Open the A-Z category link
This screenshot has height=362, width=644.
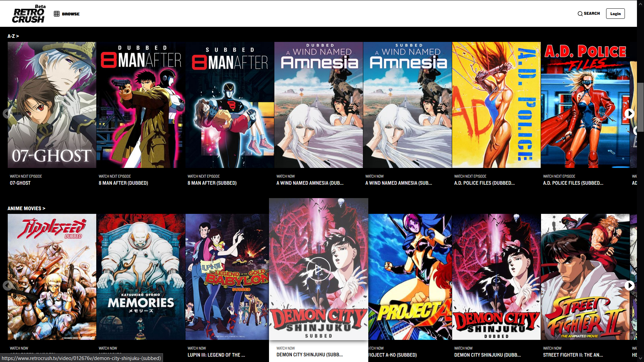coord(13,36)
